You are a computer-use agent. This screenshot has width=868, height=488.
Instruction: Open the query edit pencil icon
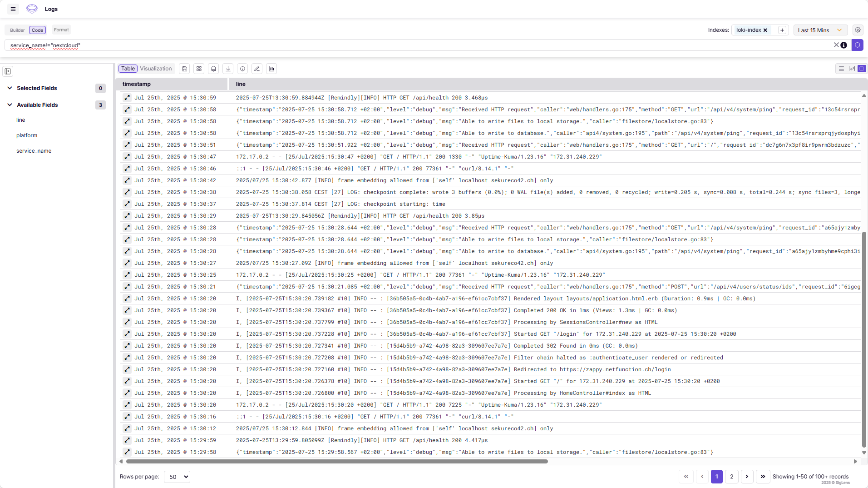tap(257, 69)
